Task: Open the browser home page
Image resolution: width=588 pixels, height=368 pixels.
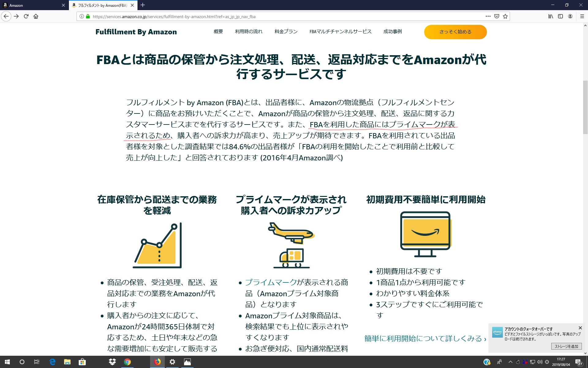Action: tap(36, 16)
